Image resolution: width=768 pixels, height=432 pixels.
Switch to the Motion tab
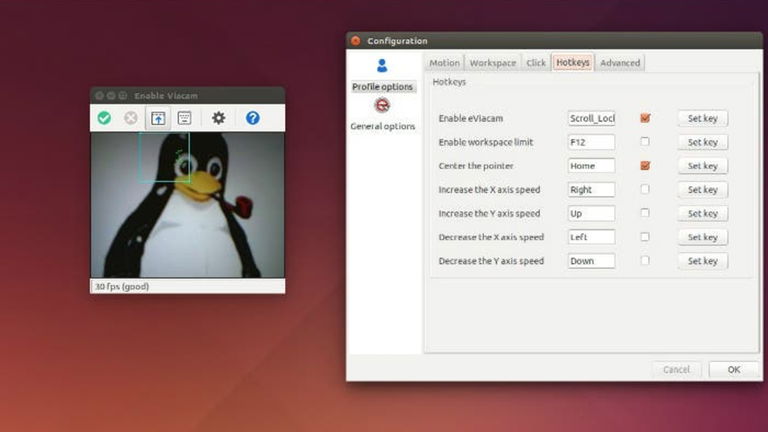coord(444,63)
